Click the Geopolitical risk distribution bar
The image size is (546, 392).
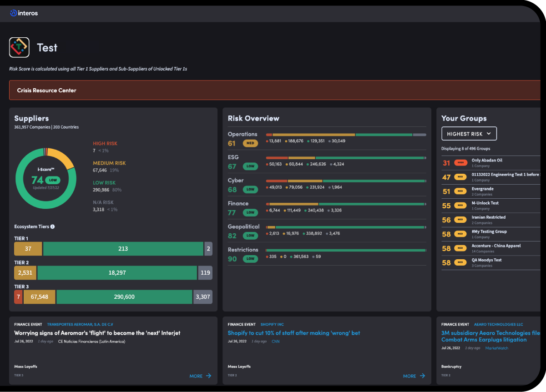346,227
